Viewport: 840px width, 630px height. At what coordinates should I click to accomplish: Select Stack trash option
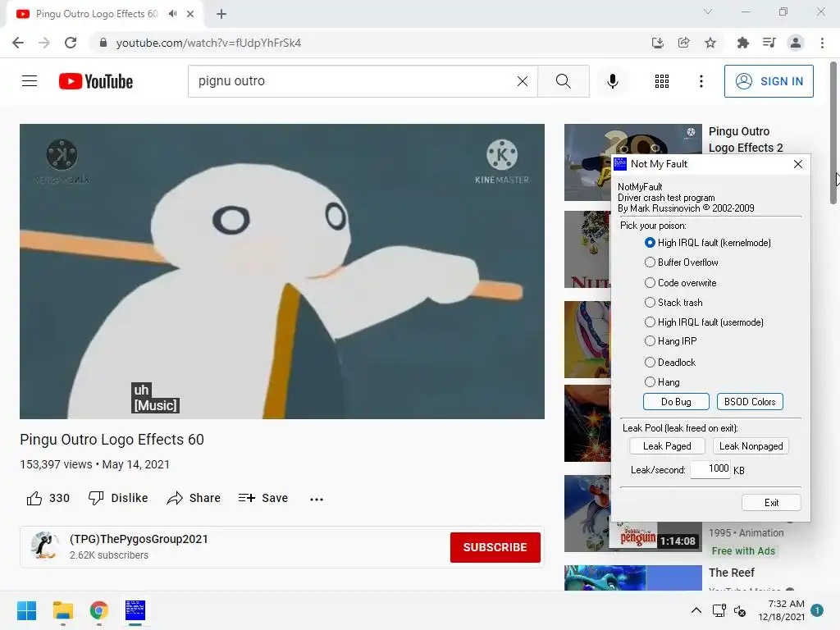coord(673,303)
